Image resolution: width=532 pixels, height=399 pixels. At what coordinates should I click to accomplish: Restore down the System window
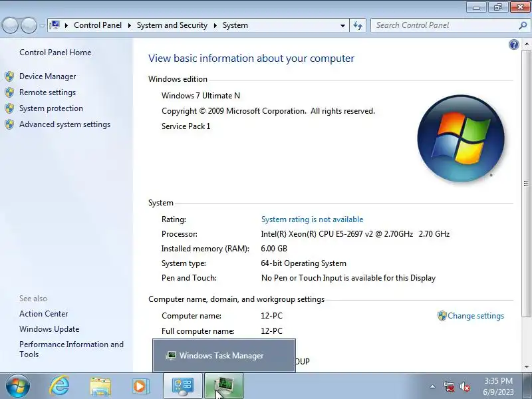click(497, 7)
